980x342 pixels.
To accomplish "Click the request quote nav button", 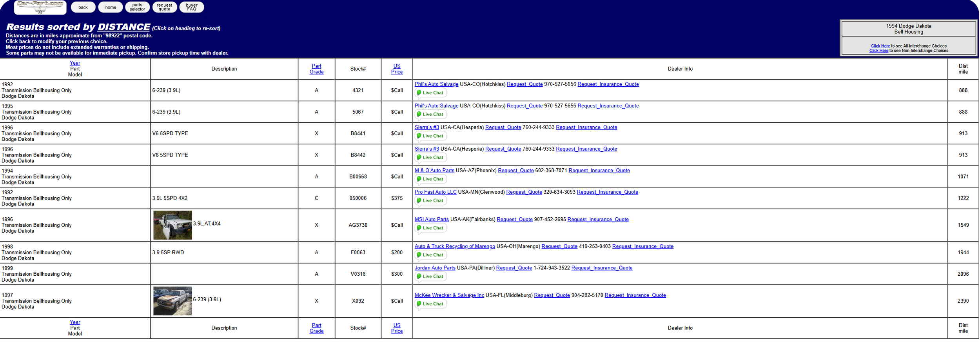I will point(164,7).
